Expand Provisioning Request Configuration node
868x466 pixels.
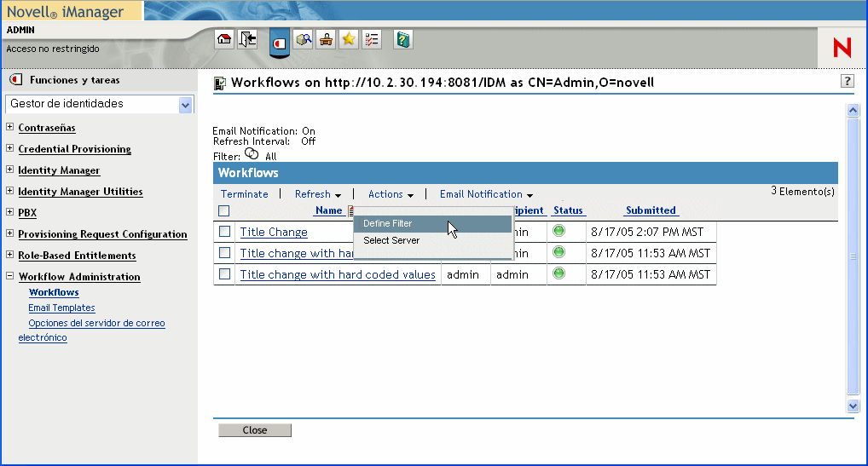pyautogui.click(x=10, y=233)
